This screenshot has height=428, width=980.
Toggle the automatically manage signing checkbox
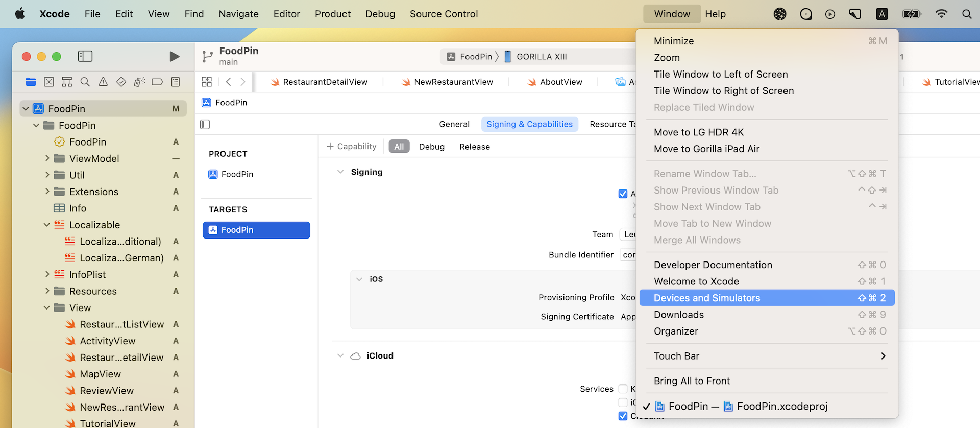coord(623,194)
